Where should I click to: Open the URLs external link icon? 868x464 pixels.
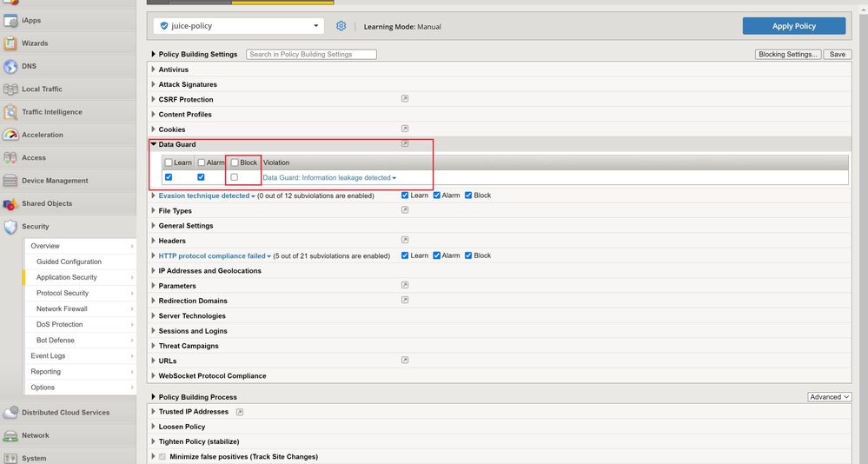pos(405,361)
